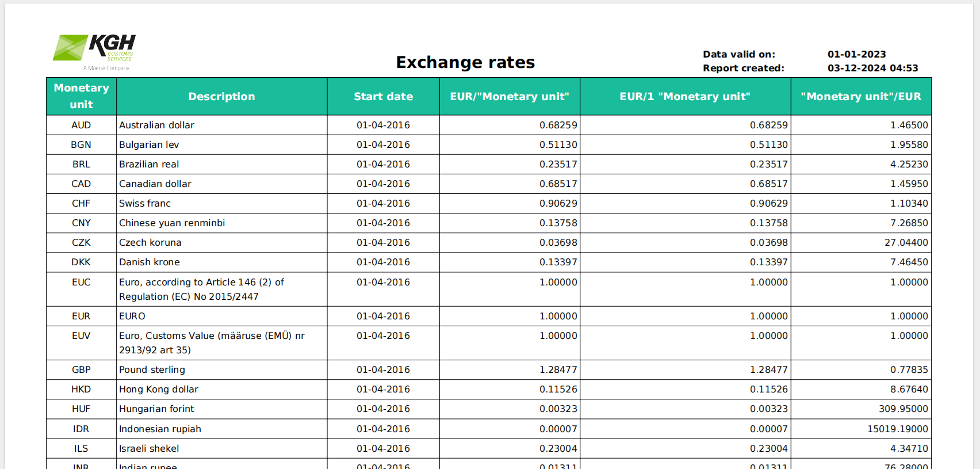The height and width of the screenshot is (469, 980).
Task: Select the Euro Customs Value description cell
Action: pyautogui.click(x=212, y=343)
